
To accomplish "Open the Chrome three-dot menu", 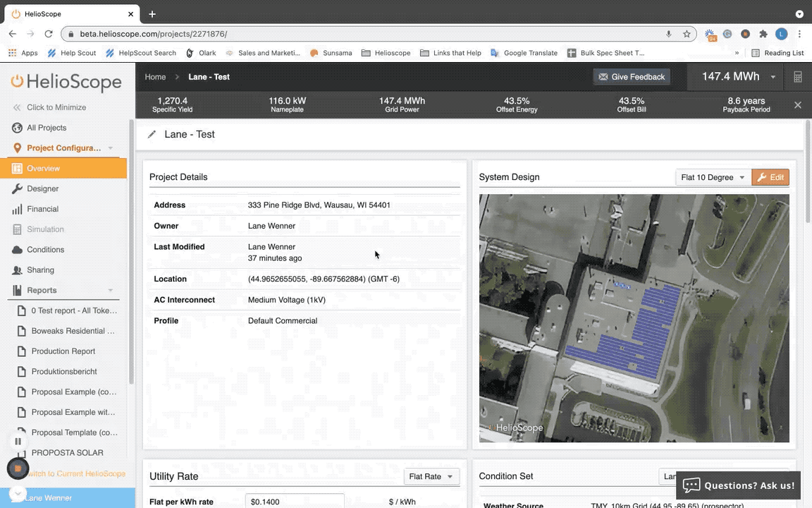I will point(799,34).
